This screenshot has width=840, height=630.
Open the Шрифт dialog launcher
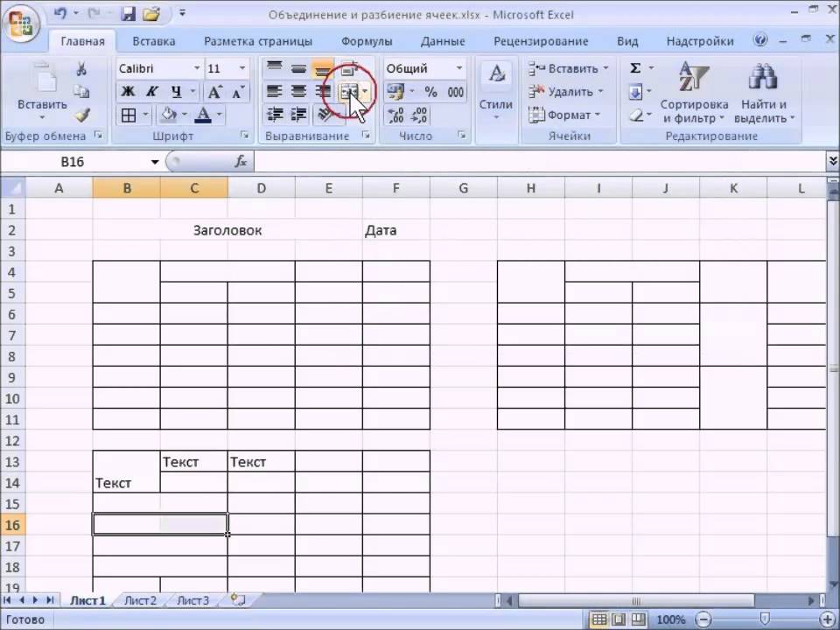tap(244, 135)
